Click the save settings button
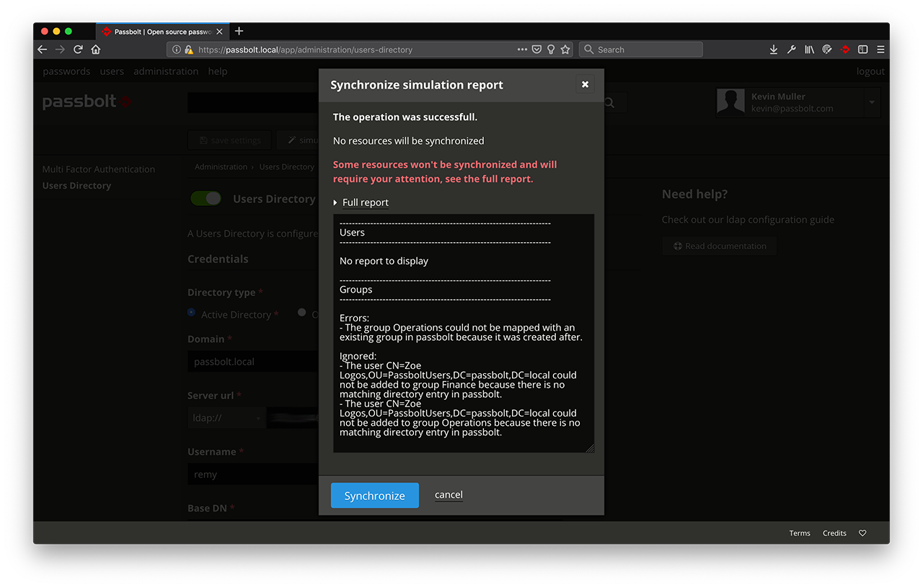 (230, 141)
